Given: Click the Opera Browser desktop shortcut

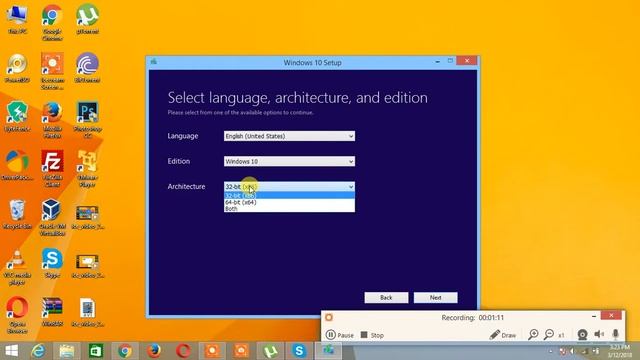Looking at the screenshot, I should [17, 315].
